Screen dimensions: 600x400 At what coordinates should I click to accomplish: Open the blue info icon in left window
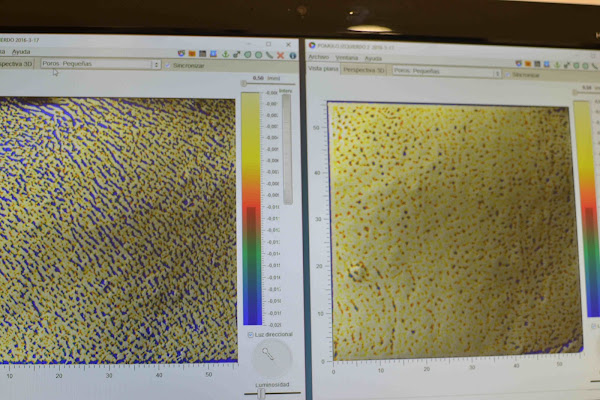coord(293,56)
